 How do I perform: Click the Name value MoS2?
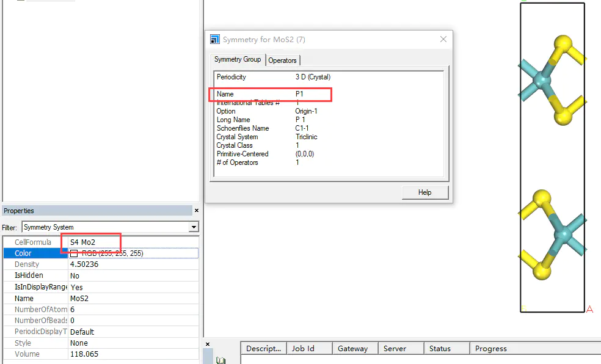[x=79, y=299]
